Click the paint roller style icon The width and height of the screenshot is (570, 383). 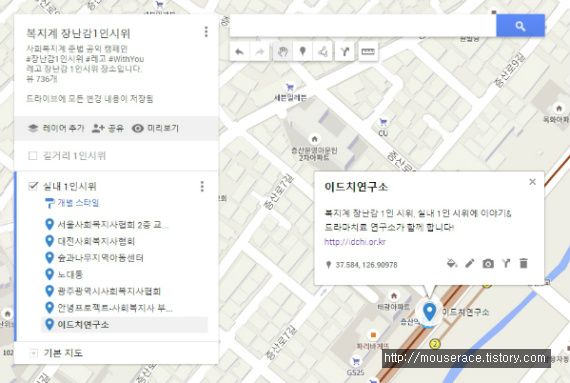click(49, 203)
